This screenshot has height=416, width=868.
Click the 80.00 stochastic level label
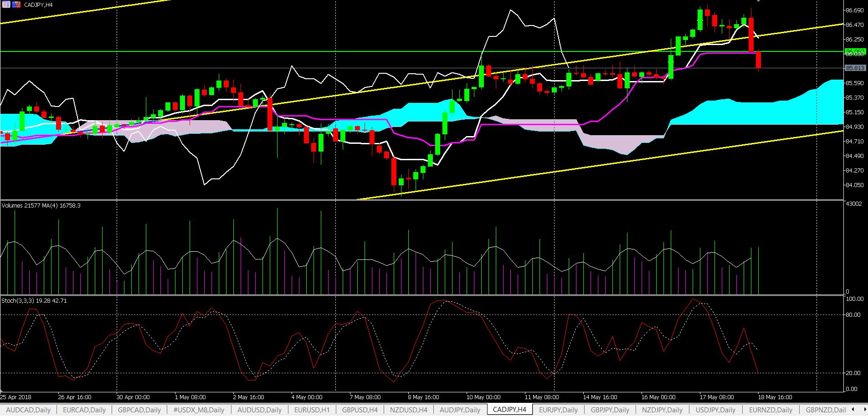click(x=853, y=315)
